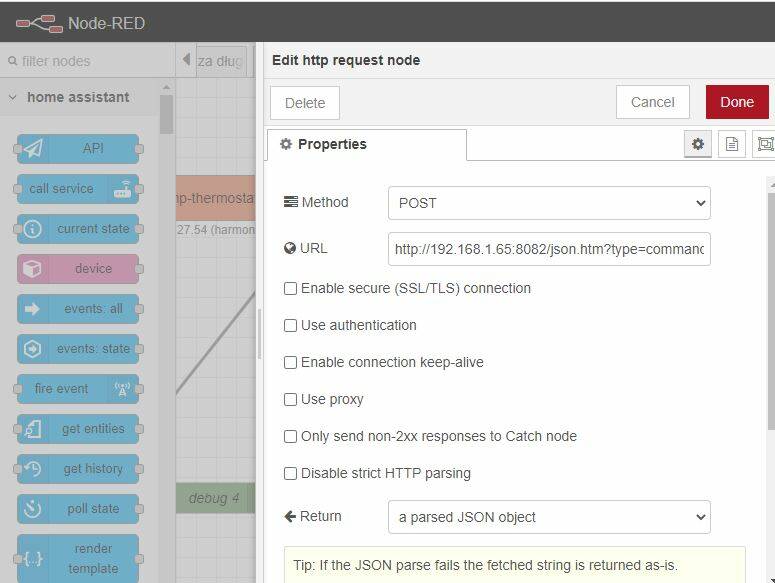Click the Cancel button
The image size is (775, 583).
(x=652, y=102)
